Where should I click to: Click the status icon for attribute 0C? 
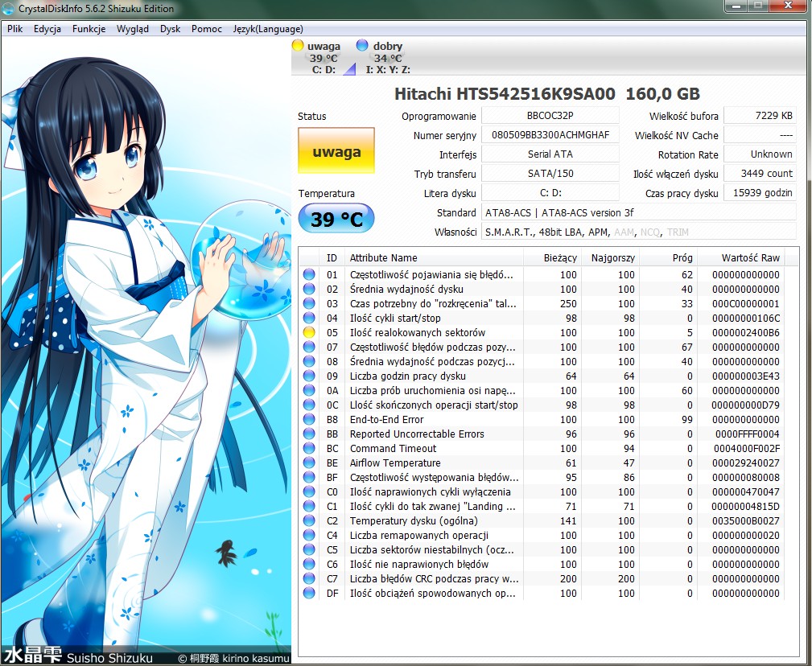point(309,405)
